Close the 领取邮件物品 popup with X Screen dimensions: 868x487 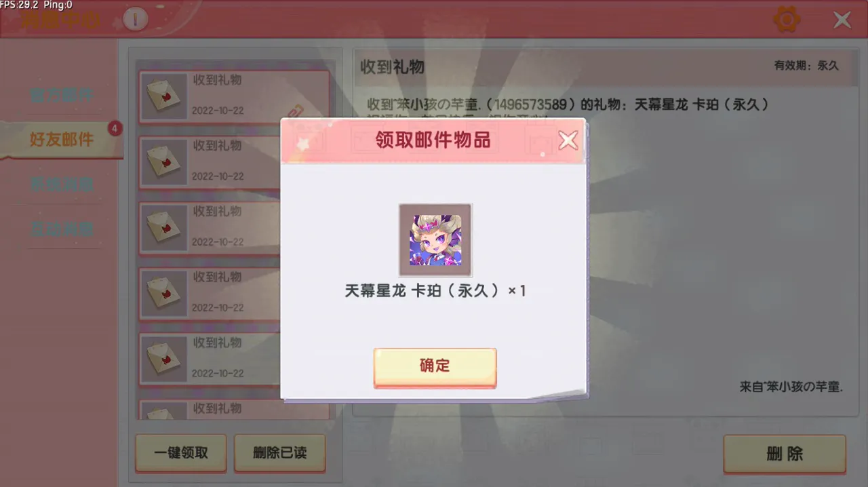568,140
